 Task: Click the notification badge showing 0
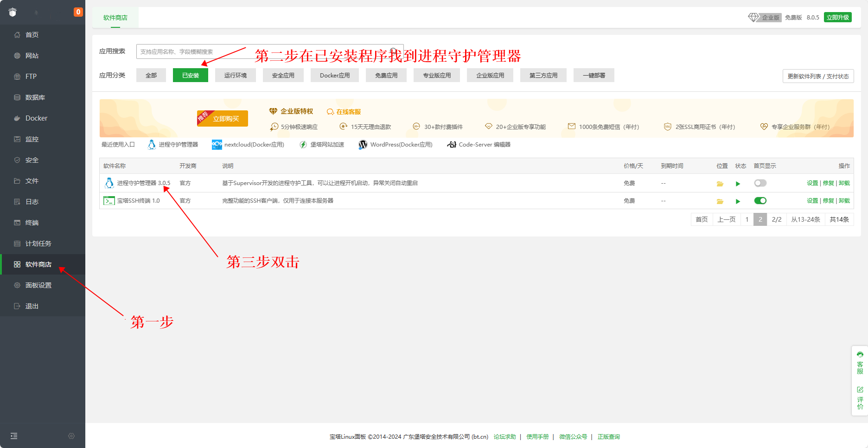coord(78,12)
